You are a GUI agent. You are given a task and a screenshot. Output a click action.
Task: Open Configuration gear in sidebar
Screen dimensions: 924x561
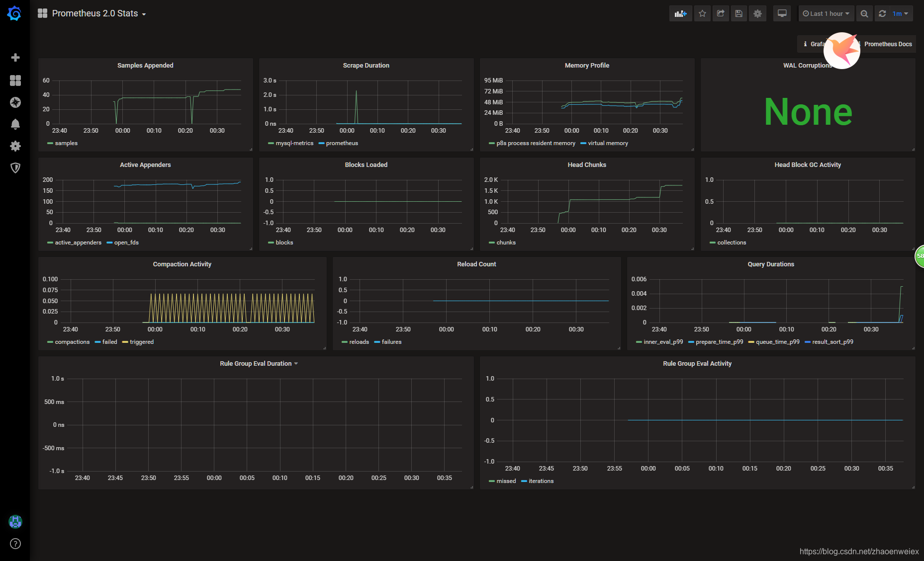click(15, 146)
